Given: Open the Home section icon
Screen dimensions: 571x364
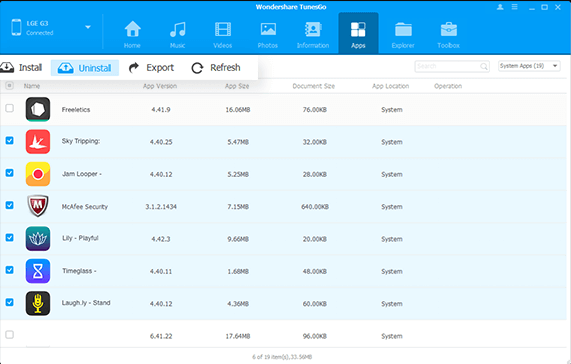Looking at the screenshot, I should (133, 29).
